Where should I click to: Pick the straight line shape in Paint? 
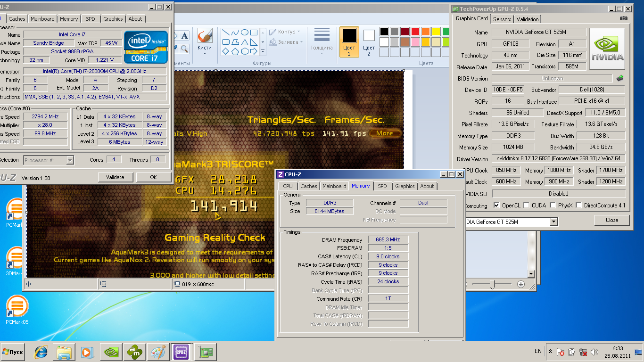[x=225, y=33]
